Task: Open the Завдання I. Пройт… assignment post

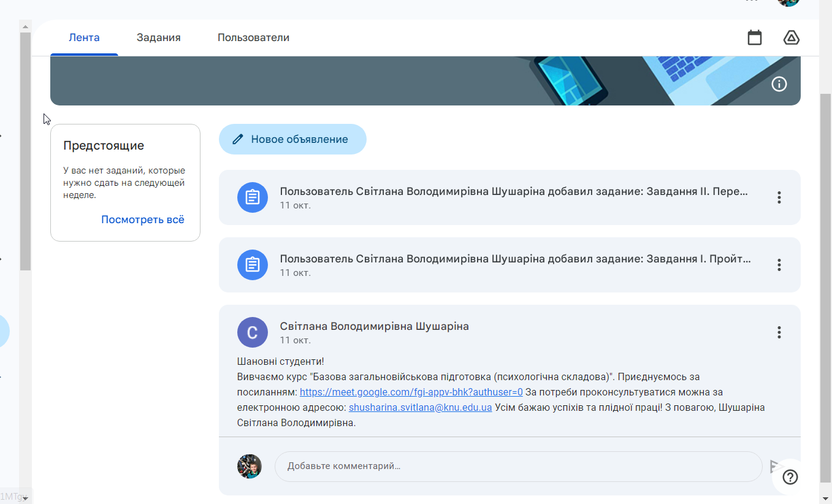Action: coord(510,265)
